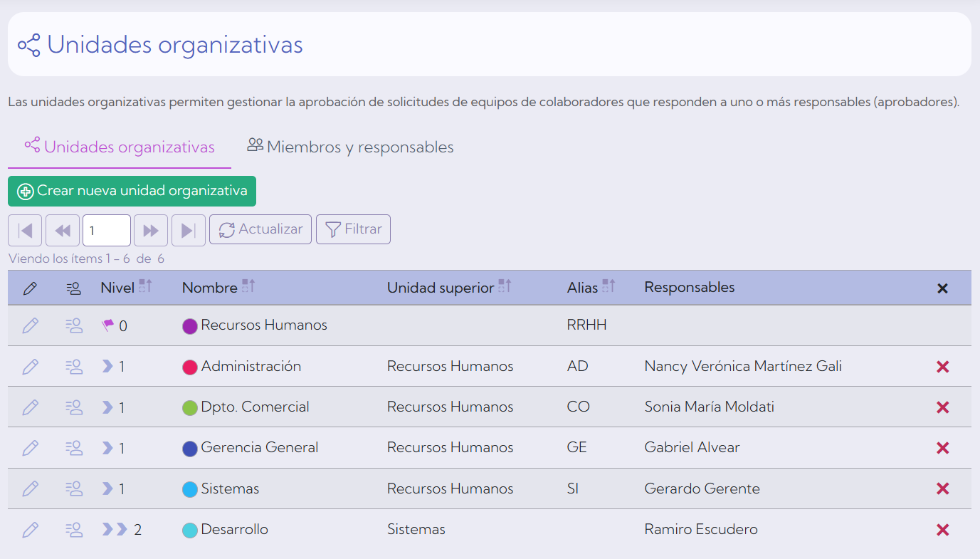Click responsible Sonia María Moldati
The height and width of the screenshot is (559, 980).
(710, 407)
